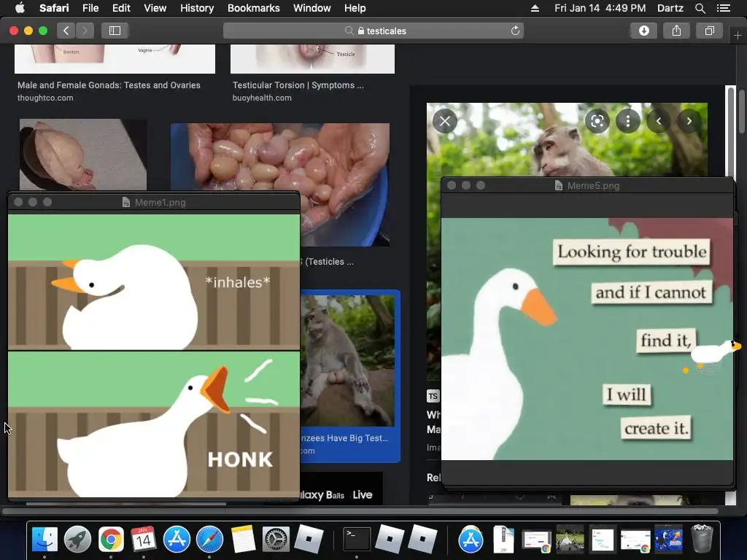
Task: Add a new Safari tab with plus button
Action: coord(738,36)
